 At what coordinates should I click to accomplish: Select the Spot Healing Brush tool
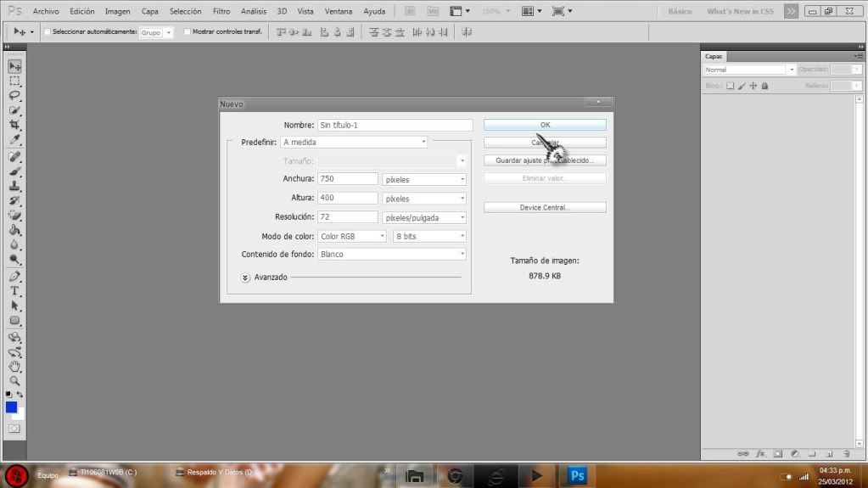[x=14, y=157]
